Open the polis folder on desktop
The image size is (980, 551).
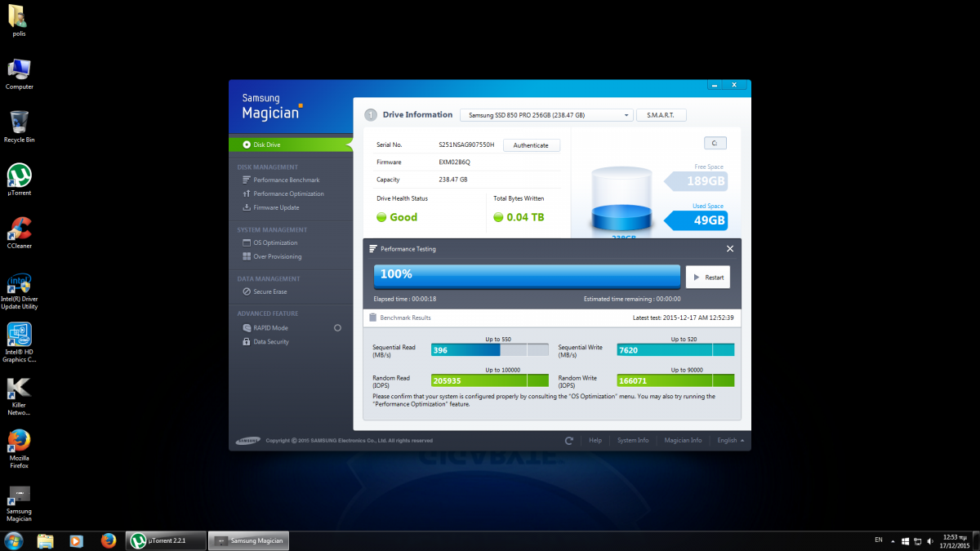click(19, 20)
